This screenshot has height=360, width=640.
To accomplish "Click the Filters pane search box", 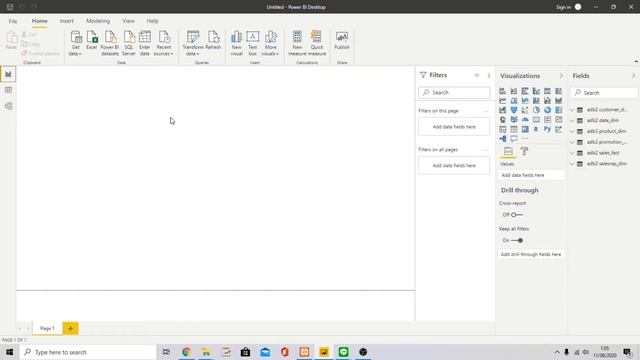I will [454, 93].
